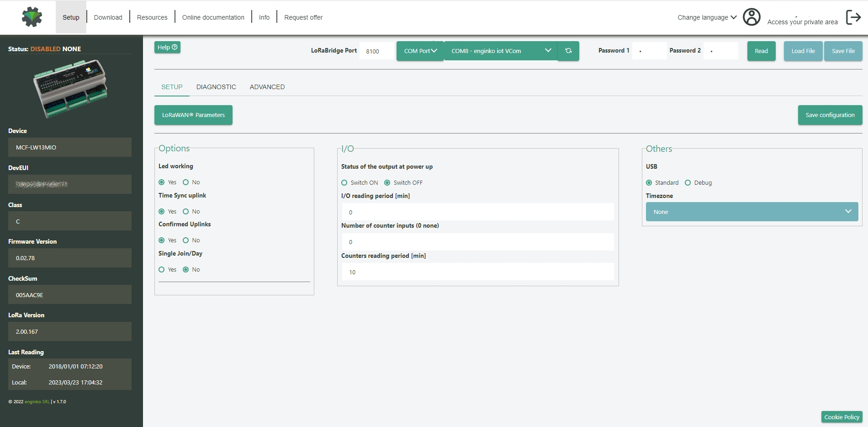
Task: Expand the Timezone dropdown
Action: [752, 212]
